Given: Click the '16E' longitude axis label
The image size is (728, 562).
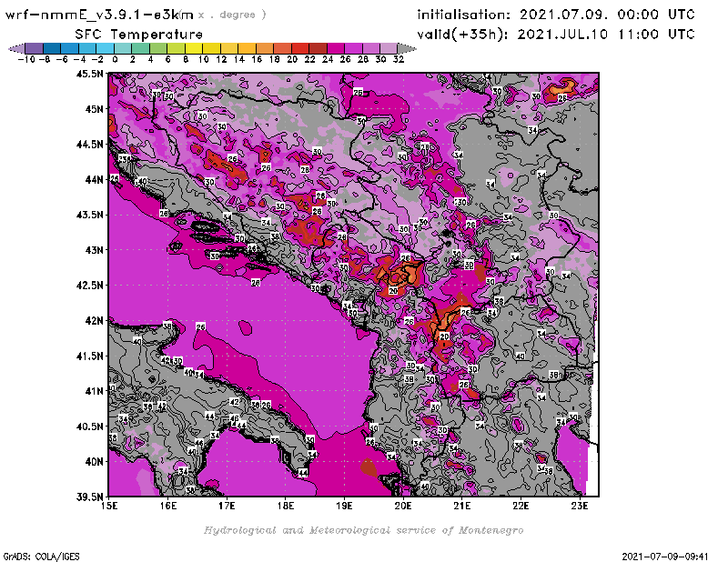Looking at the screenshot, I should pos(168,506).
